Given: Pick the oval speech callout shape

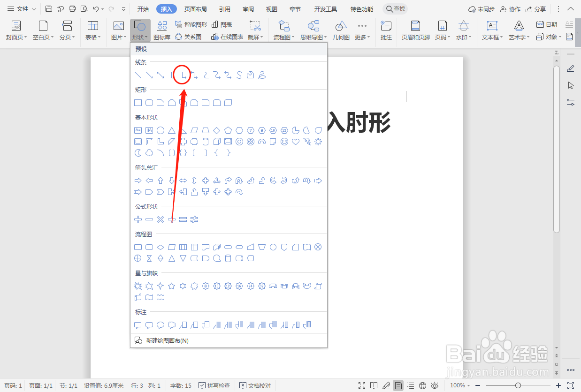Looking at the screenshot, I should (x=161, y=325).
